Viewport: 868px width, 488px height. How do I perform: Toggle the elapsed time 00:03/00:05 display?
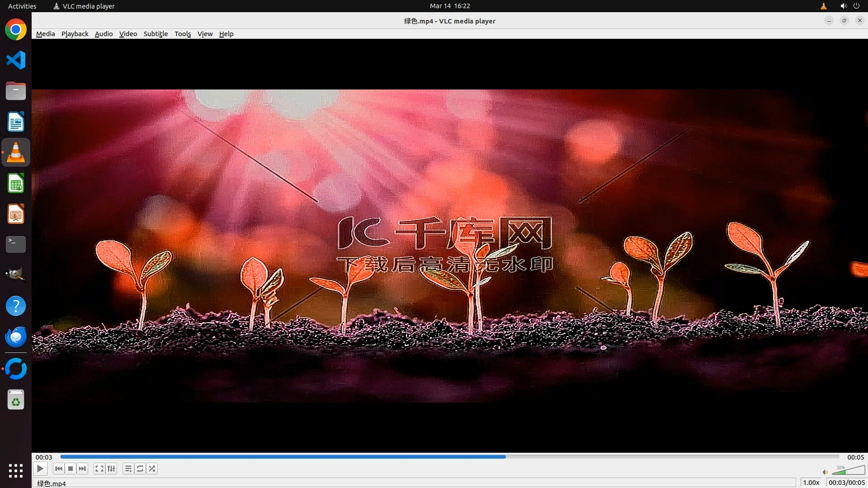click(x=846, y=483)
